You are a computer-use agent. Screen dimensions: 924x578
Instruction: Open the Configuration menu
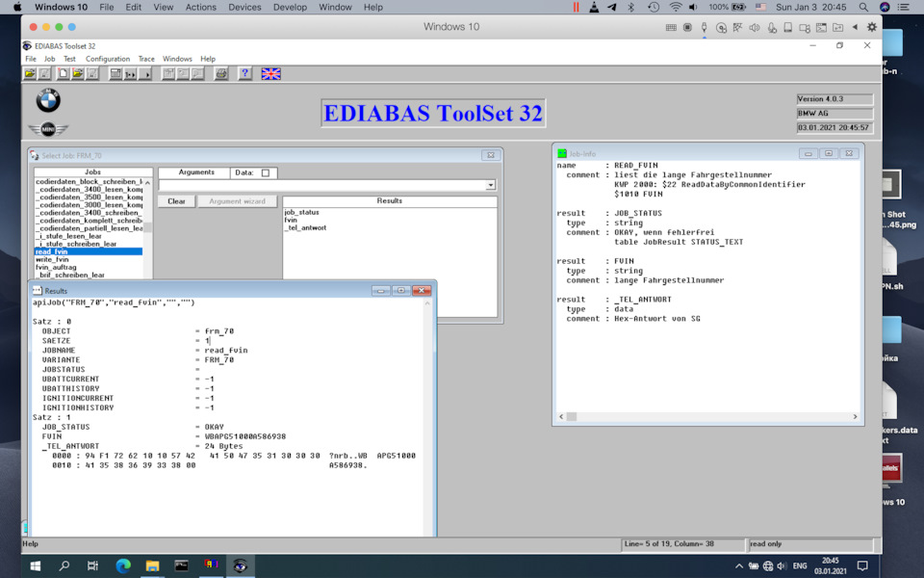[x=108, y=59]
